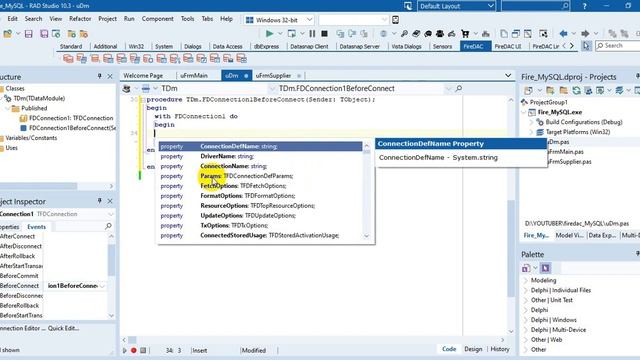Close the Structure panel
Viewport: 640px width, 360px height.
[110, 76]
